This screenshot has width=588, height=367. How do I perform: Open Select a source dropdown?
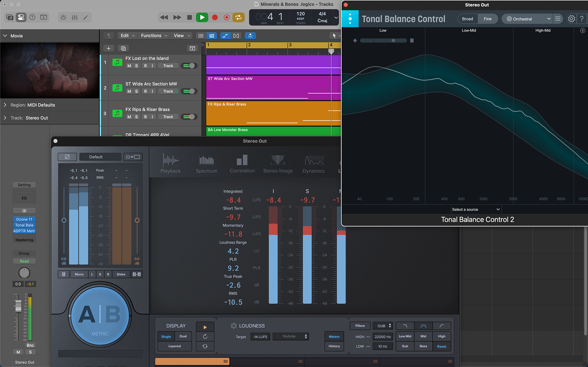[x=476, y=210]
